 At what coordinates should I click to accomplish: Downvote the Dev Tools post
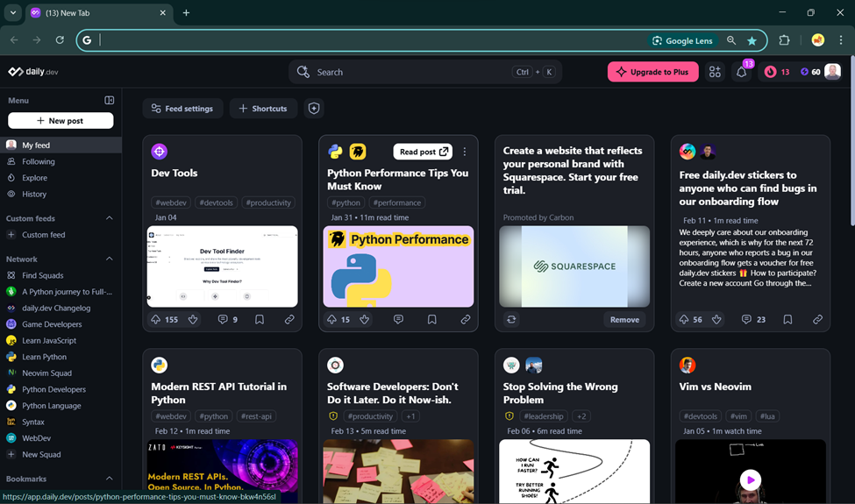[193, 319]
